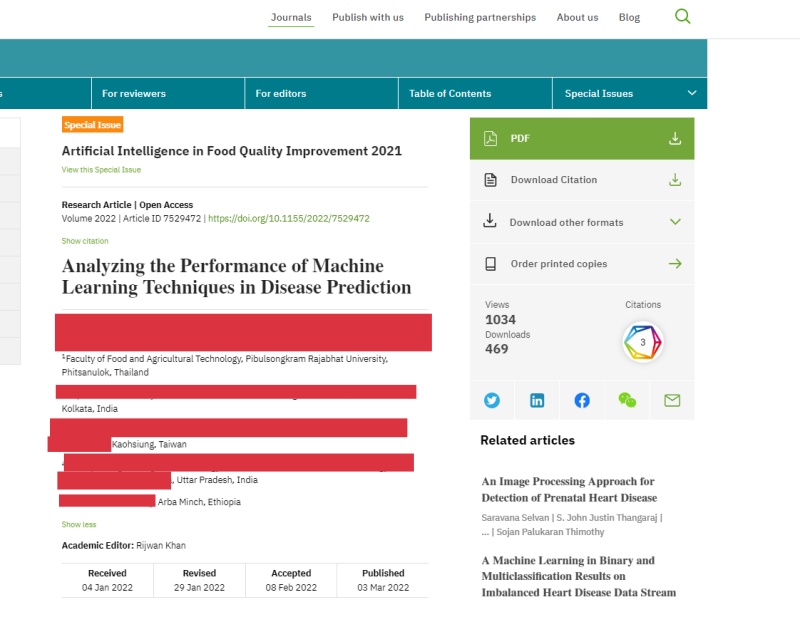Viewport: 800px width, 617px height.
Task: Click the search magnifier icon
Action: click(683, 17)
